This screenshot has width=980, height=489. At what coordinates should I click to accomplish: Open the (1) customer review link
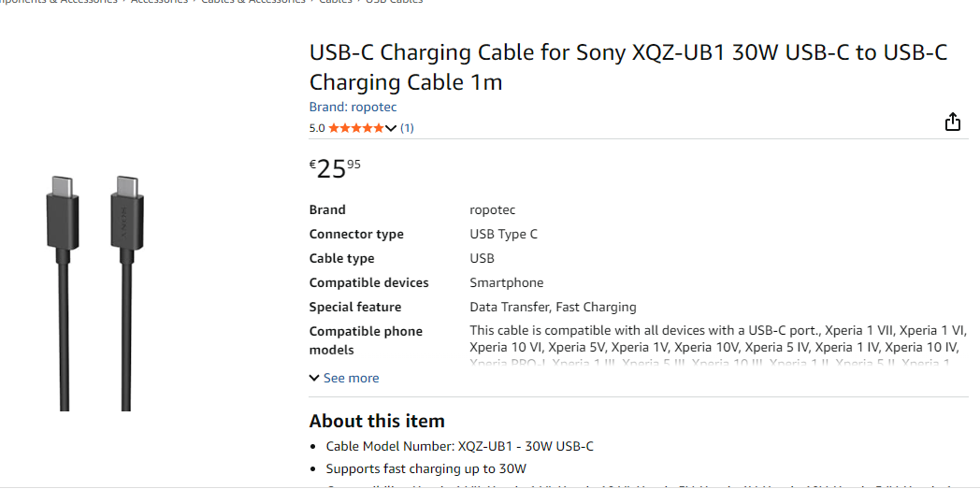point(407,128)
